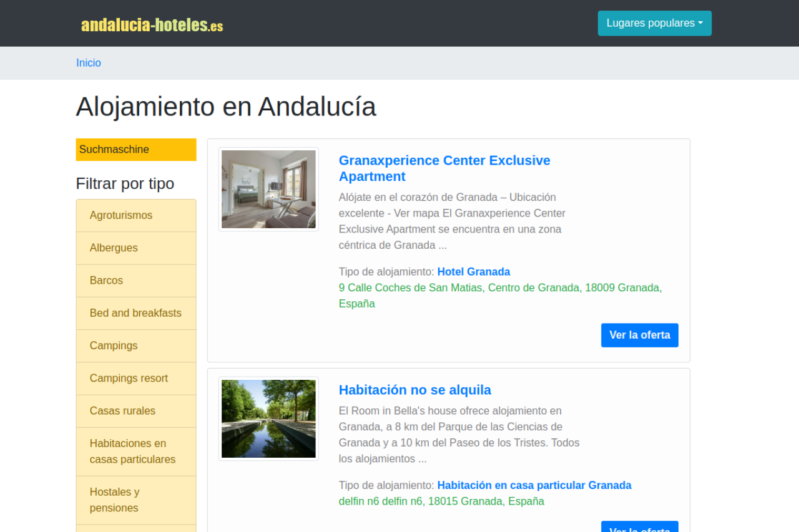Open the canal garden photo thumbnail

point(268,419)
